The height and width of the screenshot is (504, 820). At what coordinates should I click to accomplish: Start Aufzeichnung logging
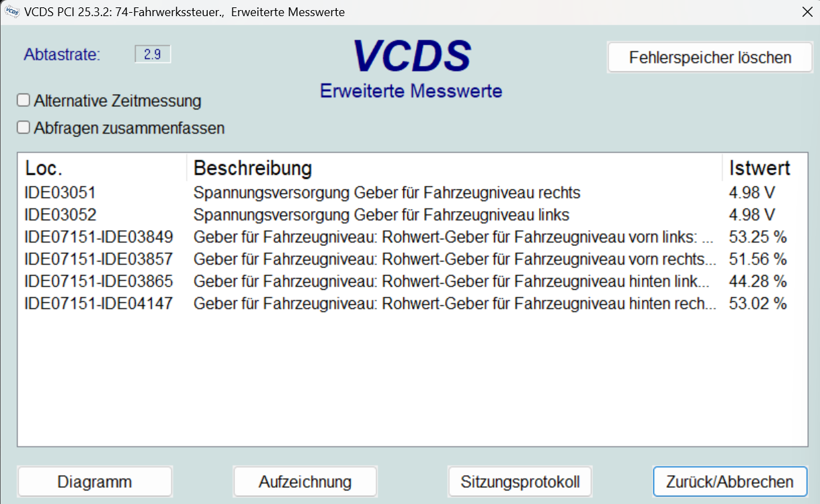pyautogui.click(x=305, y=481)
